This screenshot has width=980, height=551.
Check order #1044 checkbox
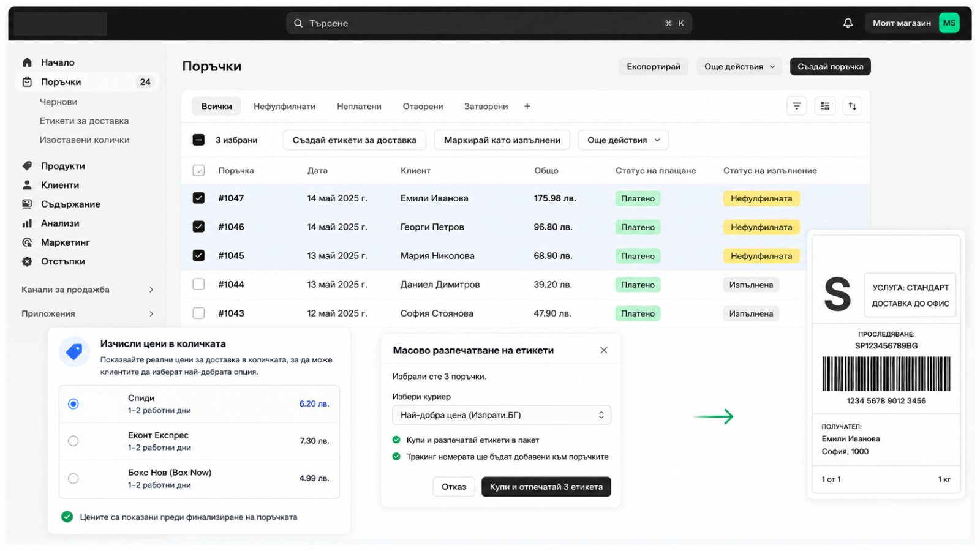(198, 284)
